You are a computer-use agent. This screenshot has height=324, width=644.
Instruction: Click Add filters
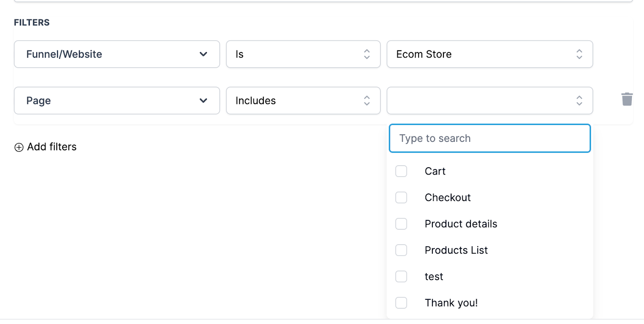tap(52, 147)
